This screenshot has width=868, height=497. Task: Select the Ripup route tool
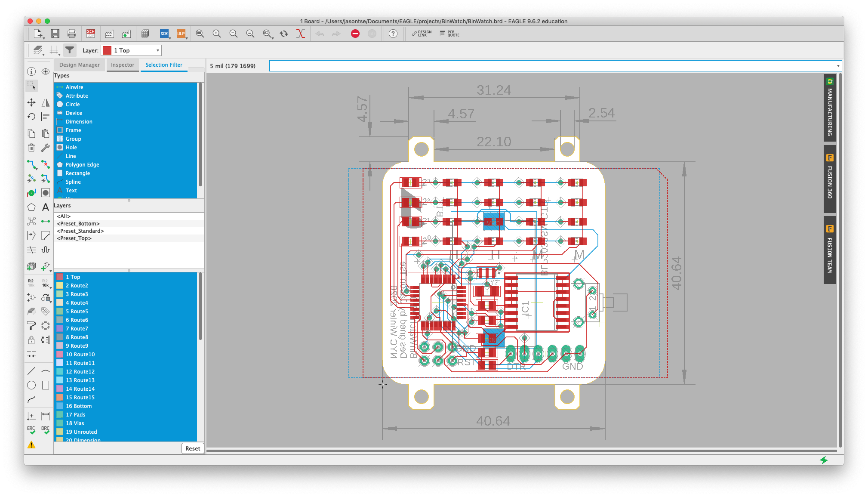[x=46, y=164]
